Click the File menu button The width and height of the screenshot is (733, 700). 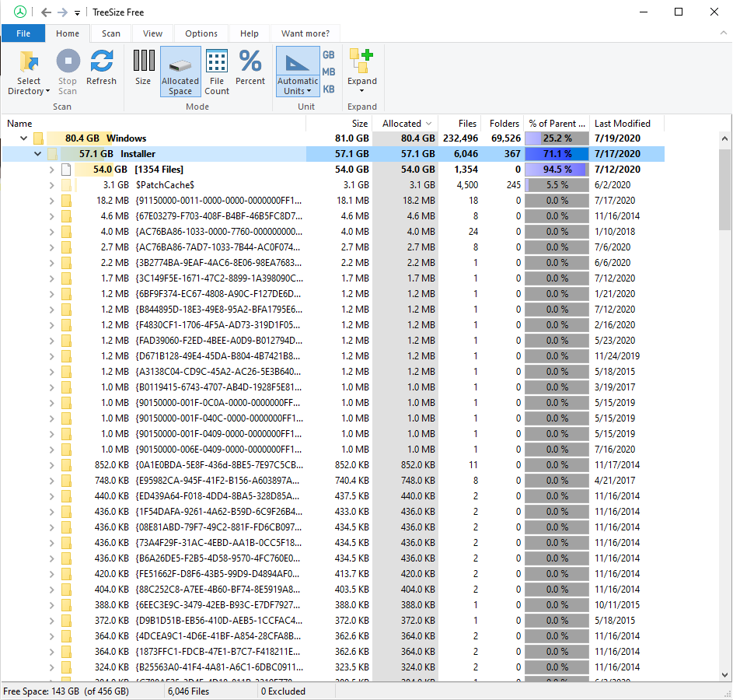(x=23, y=33)
